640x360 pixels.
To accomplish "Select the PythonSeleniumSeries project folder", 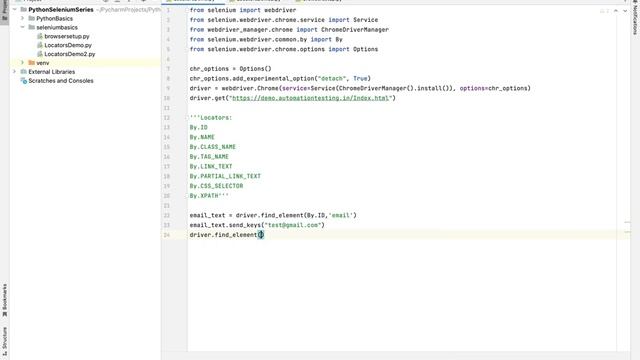I will coord(61,9).
